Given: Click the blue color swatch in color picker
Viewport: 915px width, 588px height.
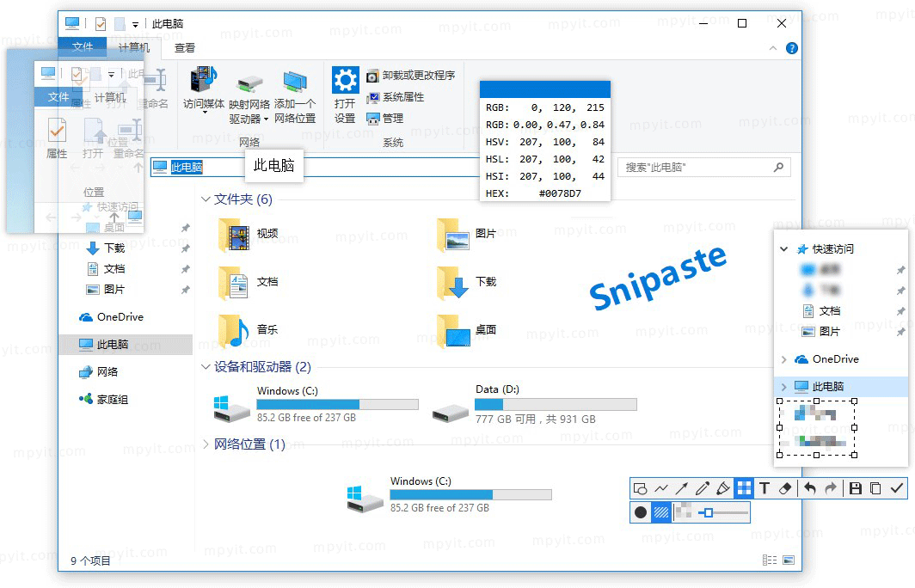Looking at the screenshot, I should [x=545, y=89].
